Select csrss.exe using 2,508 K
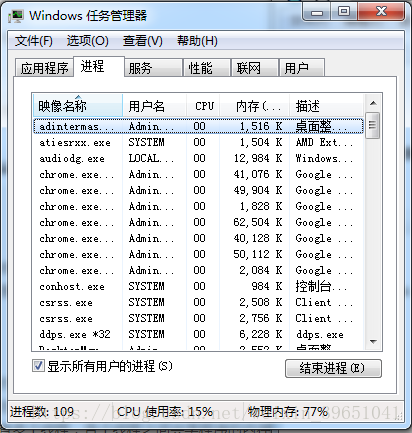The image size is (412, 433). [x=198, y=302]
